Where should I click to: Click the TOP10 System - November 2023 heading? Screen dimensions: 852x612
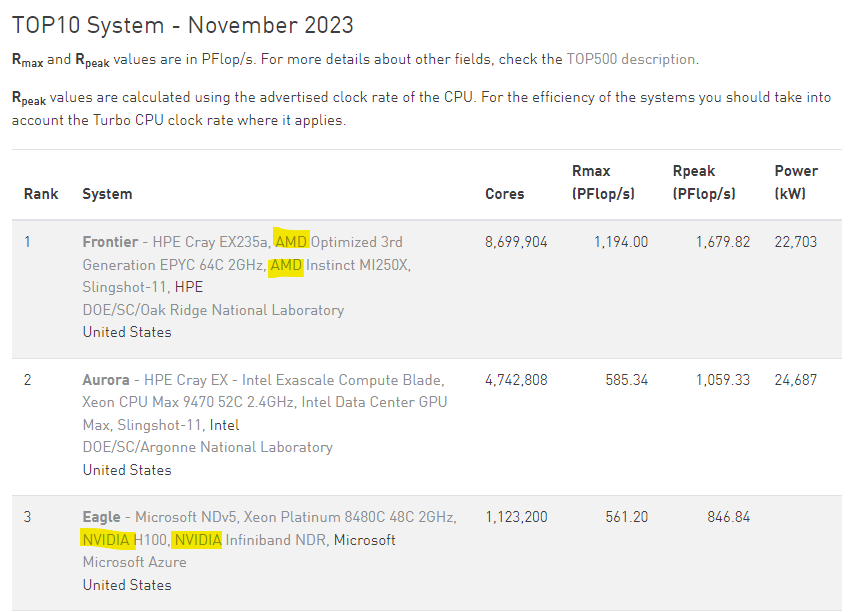(182, 25)
